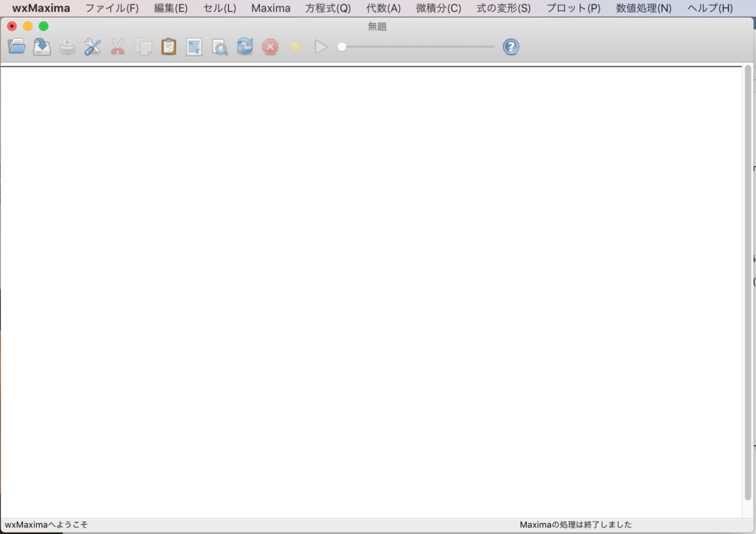
Task: Open the 式の変形(S) menu
Action: pyautogui.click(x=504, y=8)
